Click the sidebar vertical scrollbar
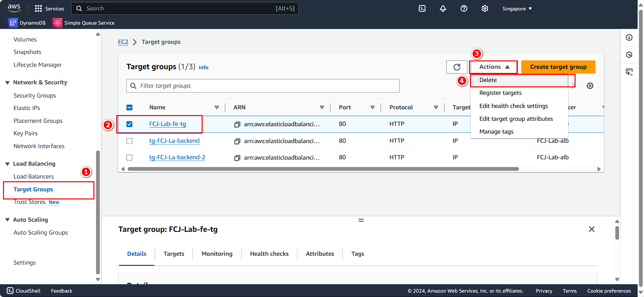 pyautogui.click(x=98, y=213)
